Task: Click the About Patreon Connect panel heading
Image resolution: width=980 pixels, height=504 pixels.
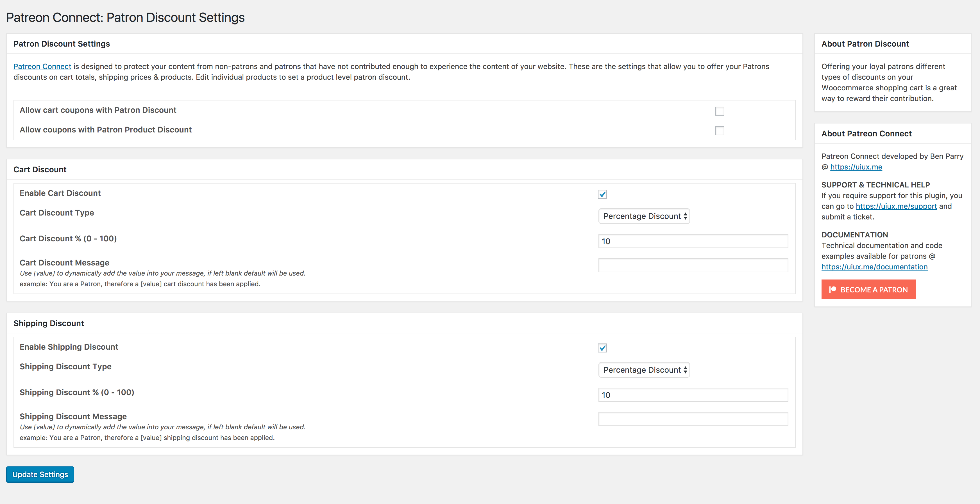Action: [866, 133]
